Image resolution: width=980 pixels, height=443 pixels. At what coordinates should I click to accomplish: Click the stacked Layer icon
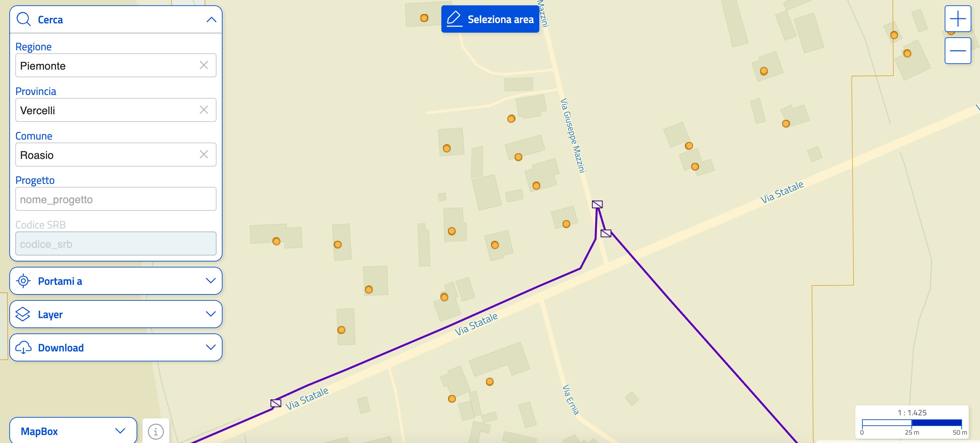[x=23, y=314]
